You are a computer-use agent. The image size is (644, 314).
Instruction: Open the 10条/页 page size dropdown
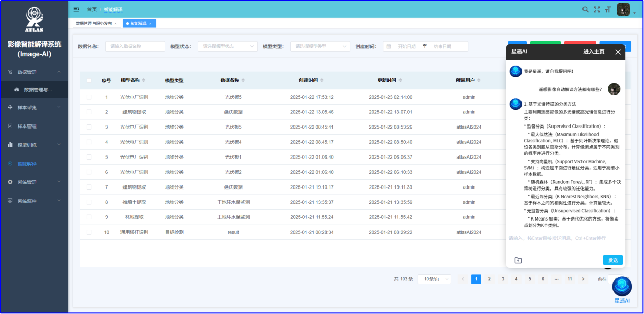click(x=435, y=279)
